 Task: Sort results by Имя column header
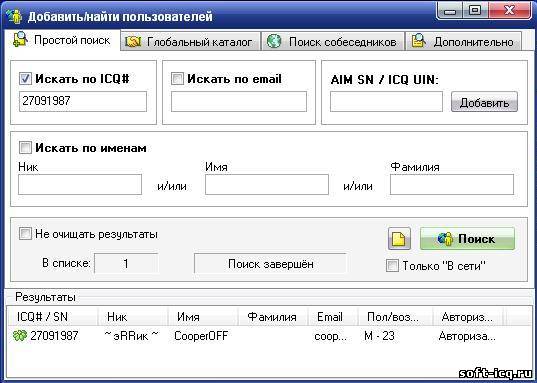pos(203,317)
